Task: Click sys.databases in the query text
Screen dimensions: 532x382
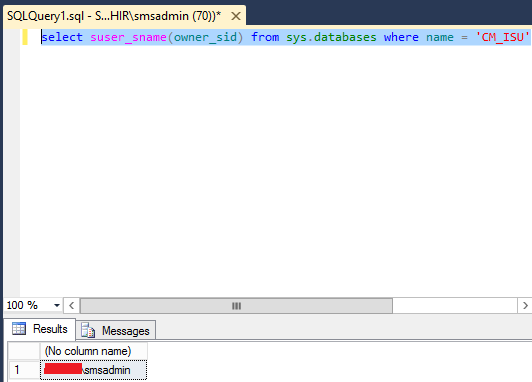Action: 331,37
